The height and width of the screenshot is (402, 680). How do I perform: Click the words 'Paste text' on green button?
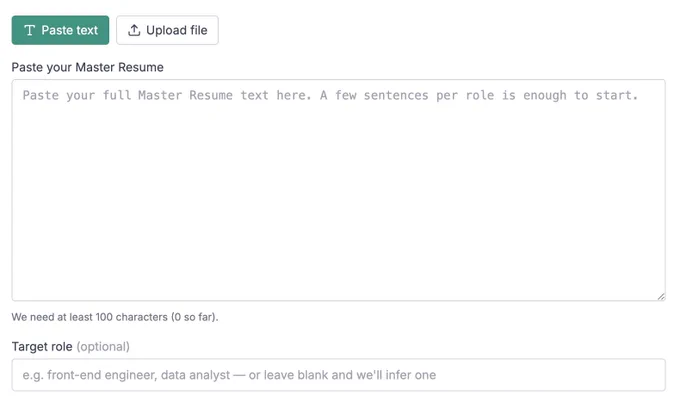pyautogui.click(x=70, y=30)
